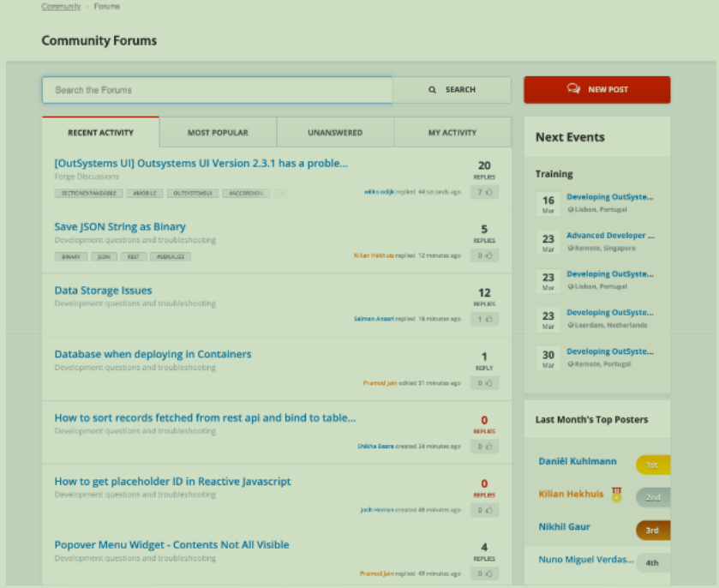Open the Unanswered tab
Image resolution: width=719 pixels, height=588 pixels.
[334, 132]
